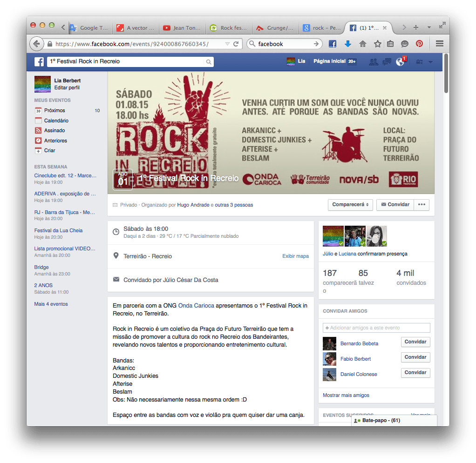Switch to the Jean Ton YouTube tab
The height and width of the screenshot is (463, 476).
coord(182,28)
